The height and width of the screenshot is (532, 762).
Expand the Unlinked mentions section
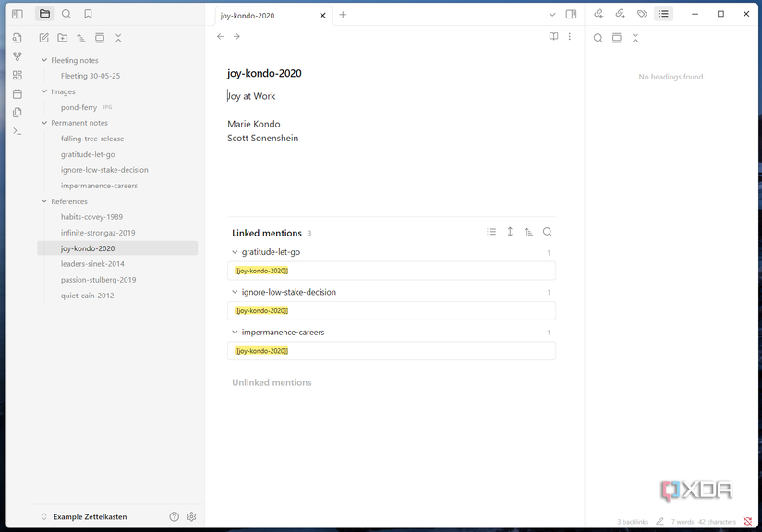272,382
